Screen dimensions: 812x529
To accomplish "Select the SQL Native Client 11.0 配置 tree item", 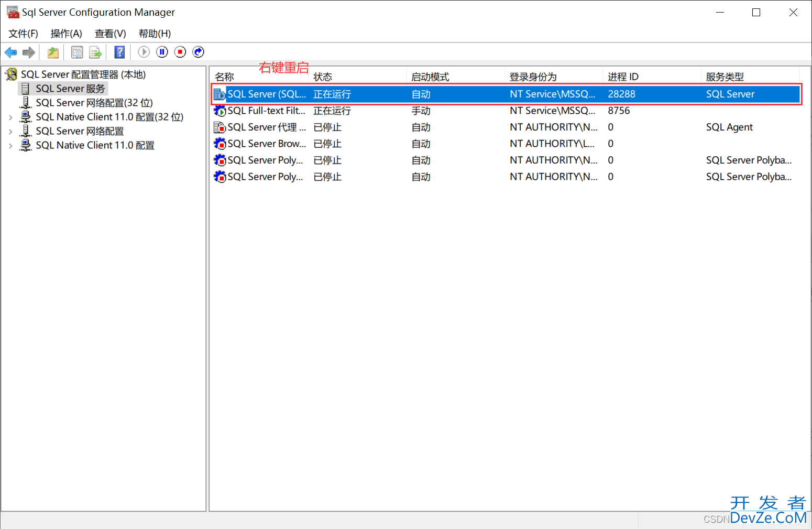I will tap(95, 145).
